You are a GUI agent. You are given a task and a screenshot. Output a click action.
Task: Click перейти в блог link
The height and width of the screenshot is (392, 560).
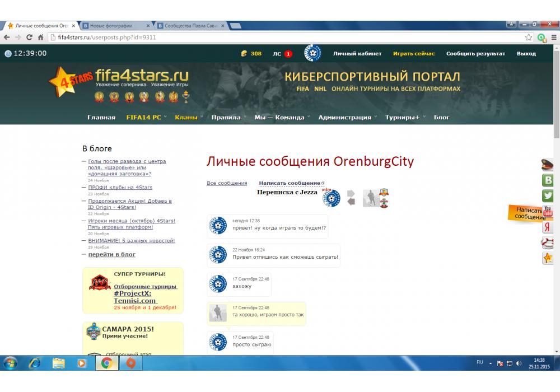pos(112,255)
